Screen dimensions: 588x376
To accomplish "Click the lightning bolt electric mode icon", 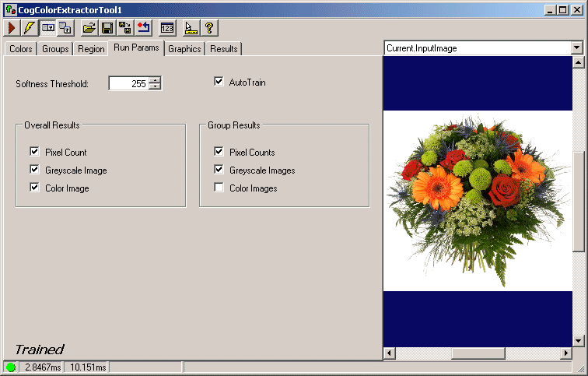I will tap(29, 28).
